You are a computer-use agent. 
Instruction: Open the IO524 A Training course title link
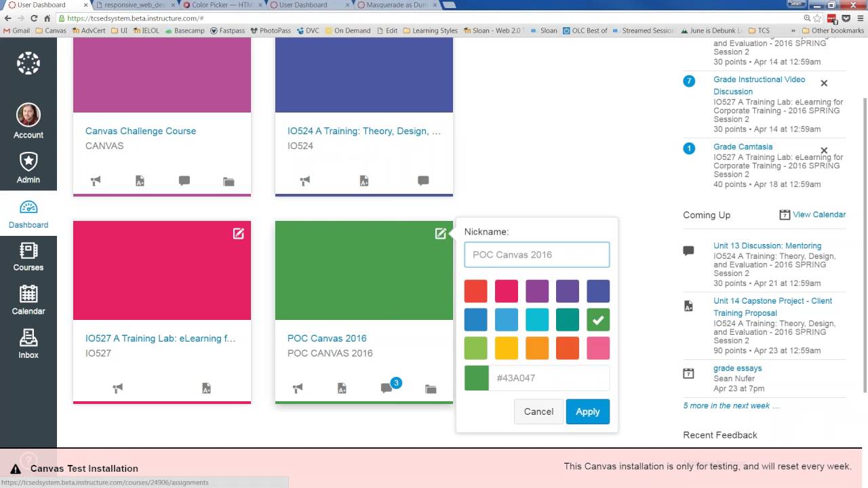pyautogui.click(x=364, y=131)
